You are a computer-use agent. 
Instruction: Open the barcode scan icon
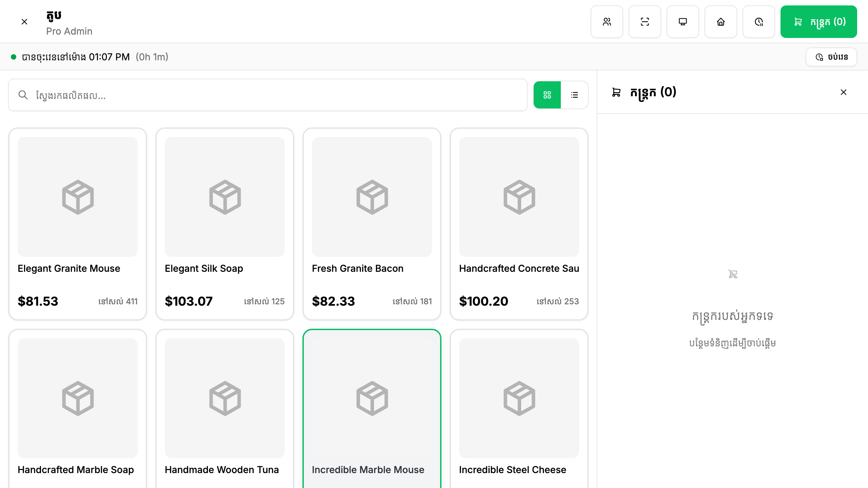[x=645, y=22]
